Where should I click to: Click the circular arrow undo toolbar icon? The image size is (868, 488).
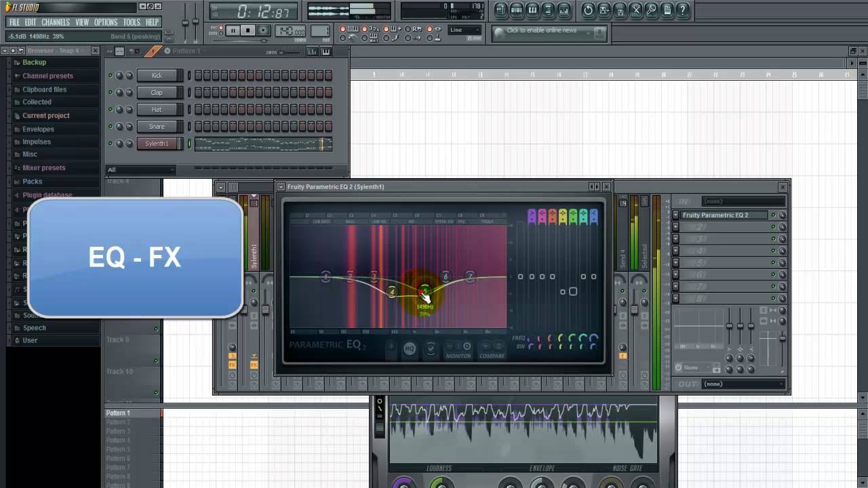click(x=588, y=9)
